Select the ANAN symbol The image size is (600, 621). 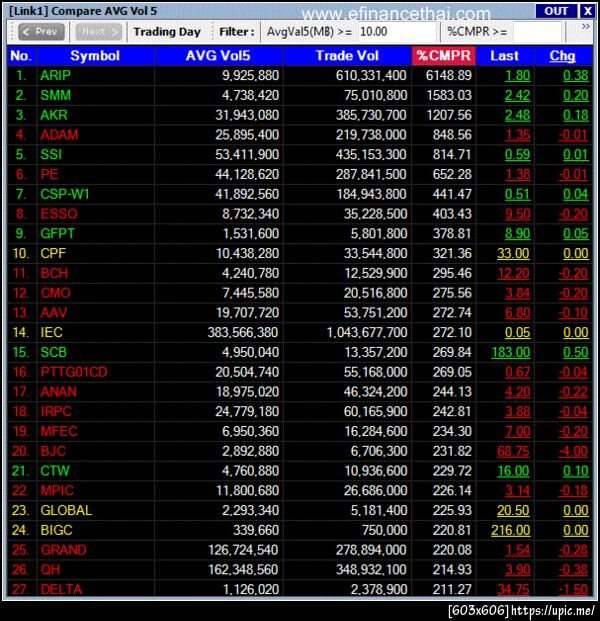coord(59,392)
